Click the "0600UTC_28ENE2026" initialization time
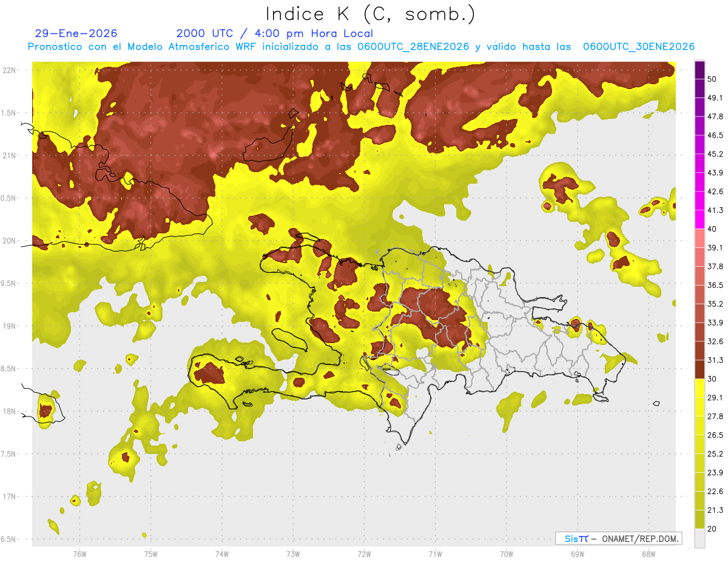Screen dimensions: 728x562 point(413,47)
